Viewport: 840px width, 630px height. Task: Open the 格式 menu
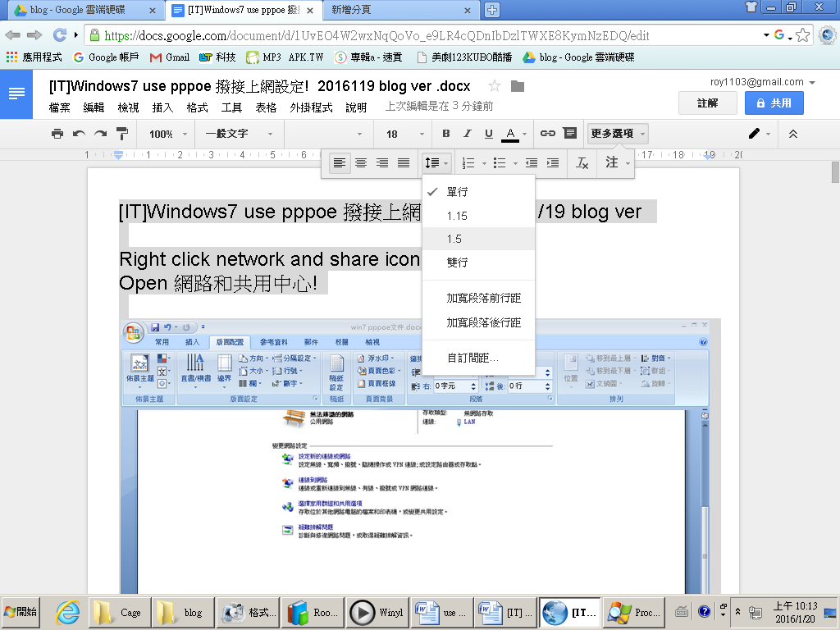tap(197, 107)
